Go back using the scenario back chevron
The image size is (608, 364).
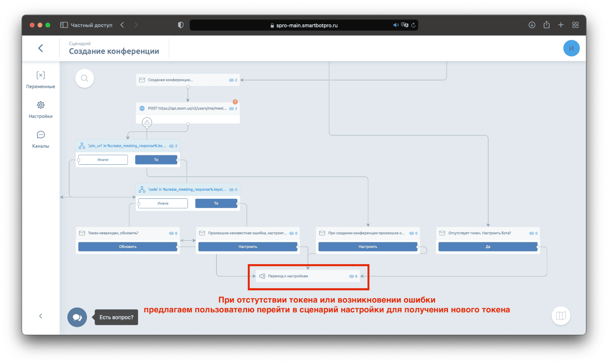pos(40,48)
